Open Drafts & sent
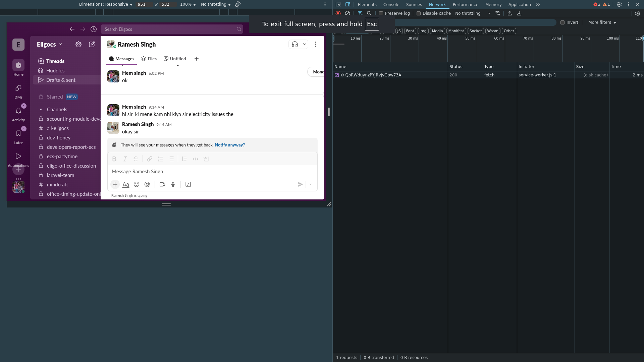644x362 pixels. click(67, 80)
